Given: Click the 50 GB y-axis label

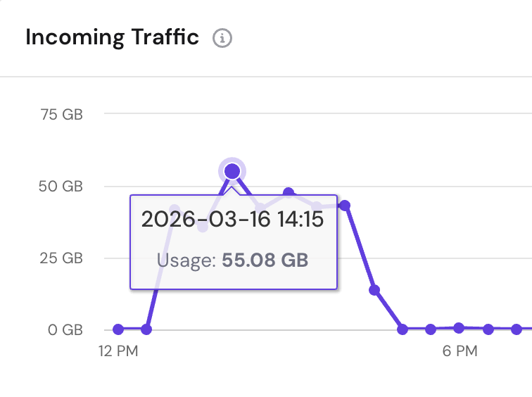Looking at the screenshot, I should tap(63, 187).
